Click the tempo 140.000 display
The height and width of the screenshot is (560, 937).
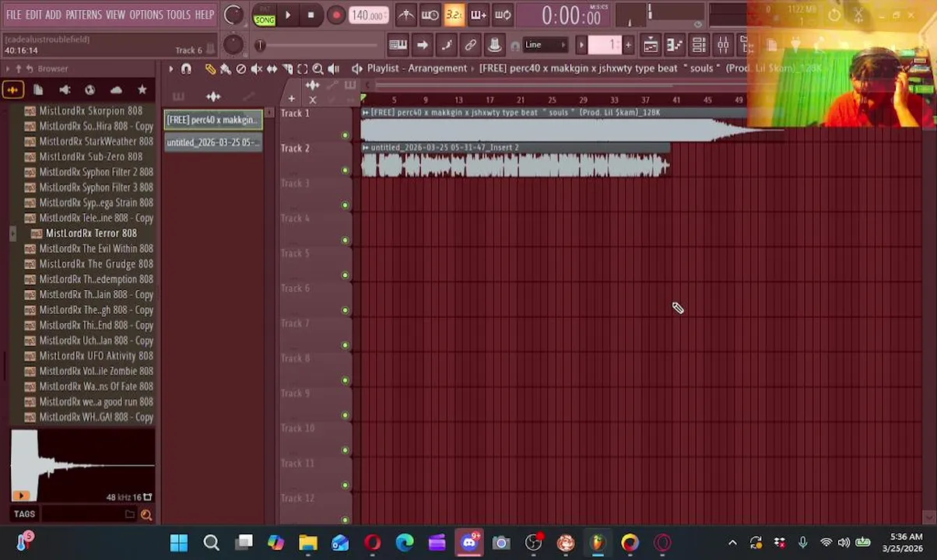click(368, 15)
